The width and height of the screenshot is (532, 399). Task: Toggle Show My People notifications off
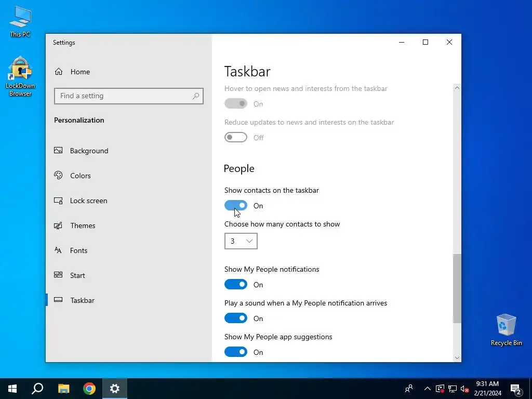point(236,284)
